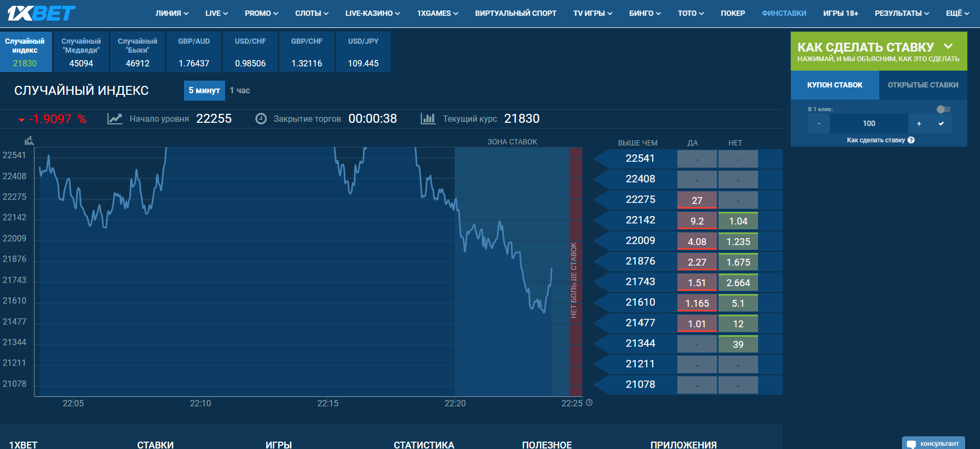
Task: Open the ФИНСТАВКИ section
Action: coord(784,13)
